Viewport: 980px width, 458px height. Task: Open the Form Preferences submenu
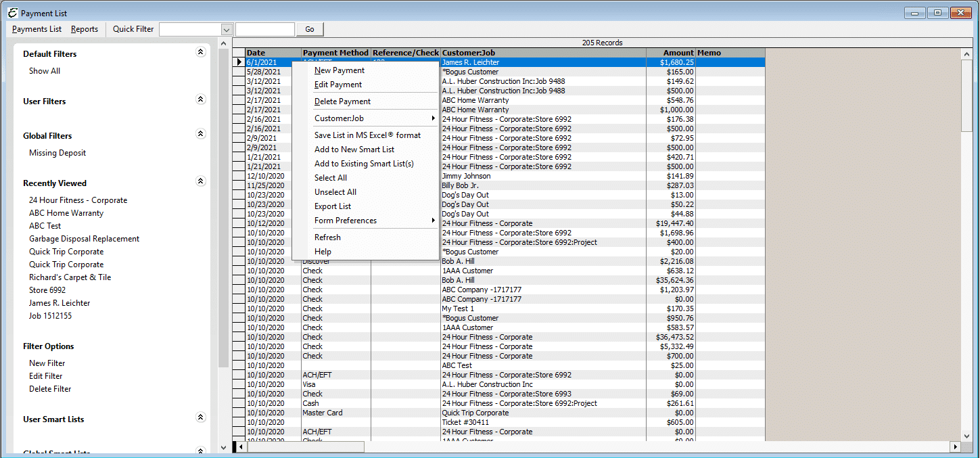pos(365,221)
